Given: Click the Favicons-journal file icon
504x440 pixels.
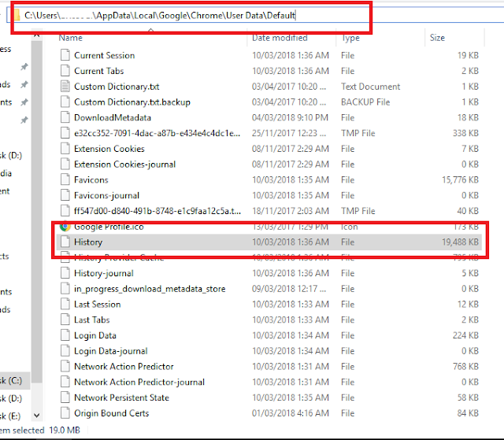Looking at the screenshot, I should (65, 195).
